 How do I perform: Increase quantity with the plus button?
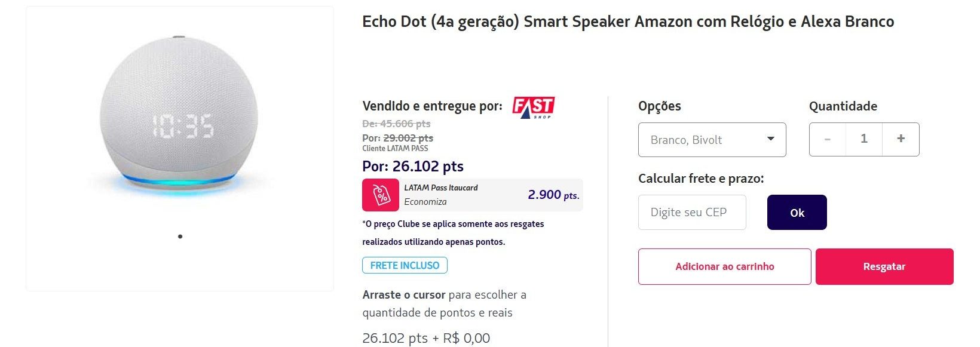(x=901, y=139)
